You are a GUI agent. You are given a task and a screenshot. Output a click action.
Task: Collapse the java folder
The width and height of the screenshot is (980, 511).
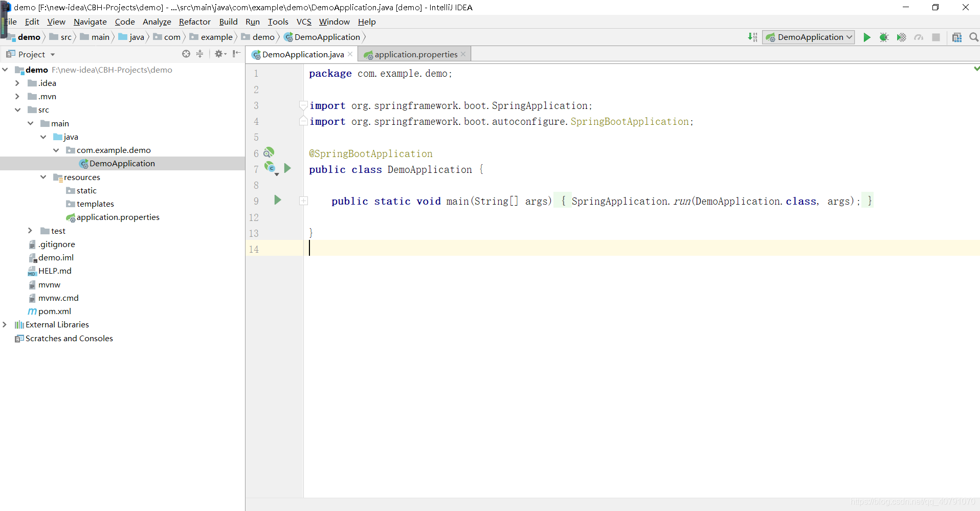click(x=43, y=137)
